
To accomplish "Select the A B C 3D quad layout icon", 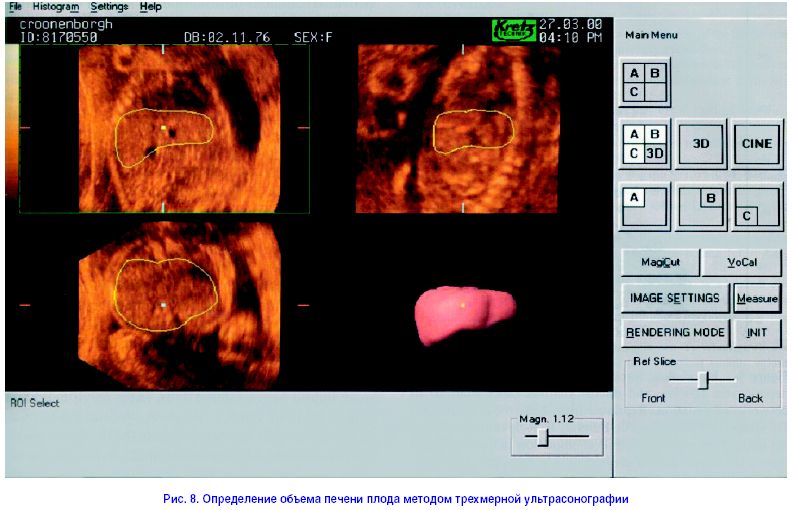I will [x=645, y=144].
